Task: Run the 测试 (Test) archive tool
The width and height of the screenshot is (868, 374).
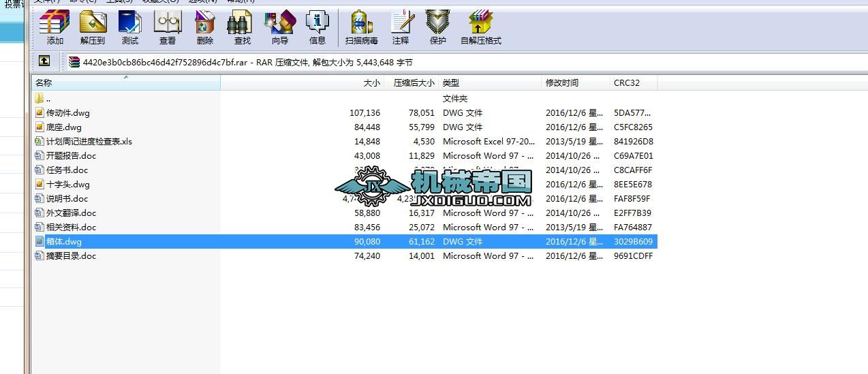Action: pos(129,24)
